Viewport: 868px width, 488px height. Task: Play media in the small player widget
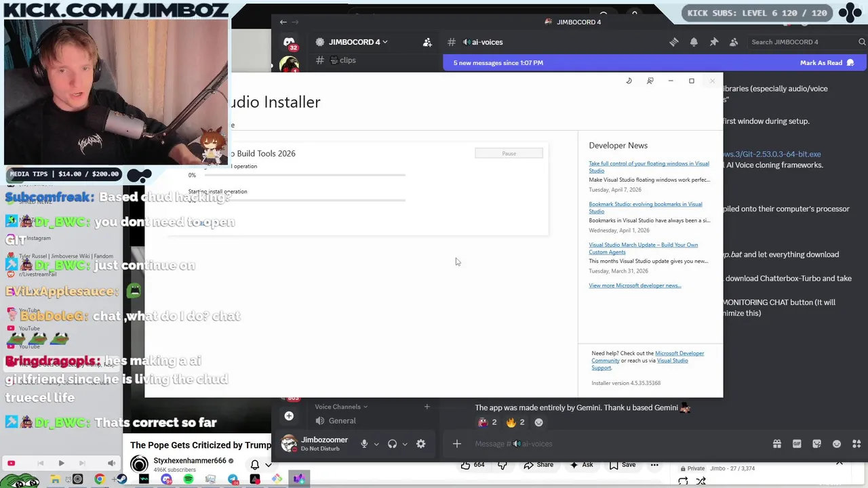pyautogui.click(x=61, y=464)
